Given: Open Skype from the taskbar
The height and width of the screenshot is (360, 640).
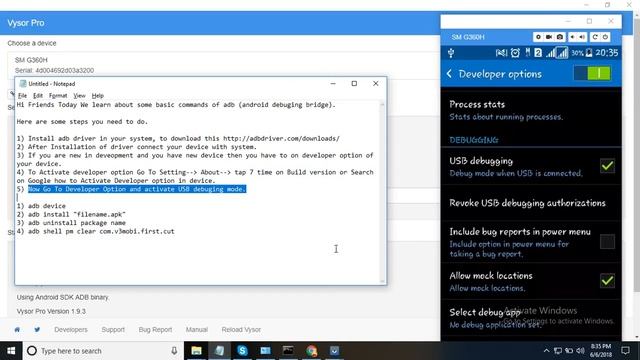Looking at the screenshot, I should (242, 351).
